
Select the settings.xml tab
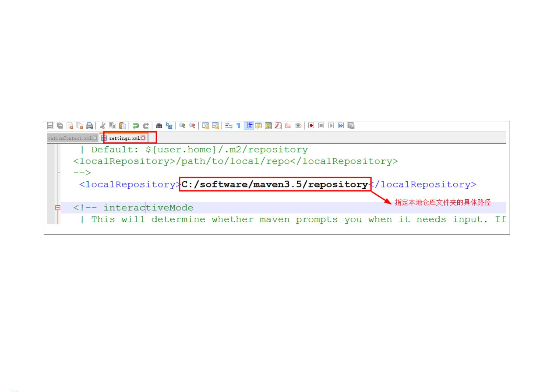click(124, 138)
